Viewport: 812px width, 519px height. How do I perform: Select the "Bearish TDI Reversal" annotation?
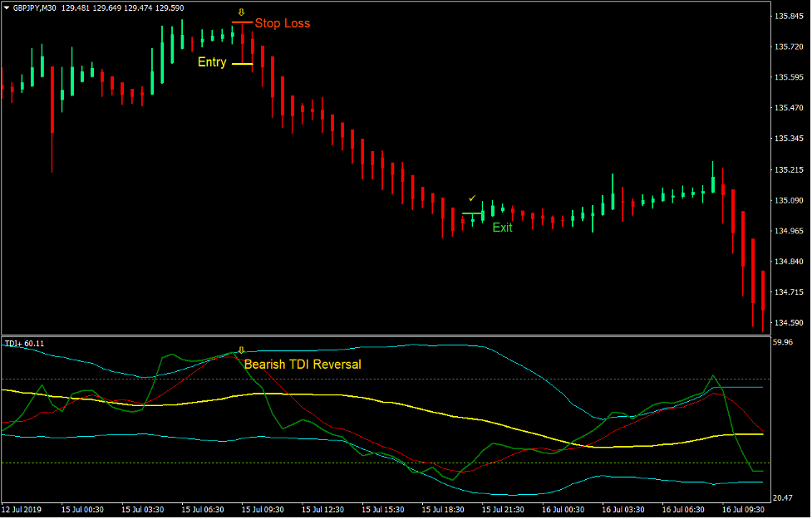[x=303, y=364]
